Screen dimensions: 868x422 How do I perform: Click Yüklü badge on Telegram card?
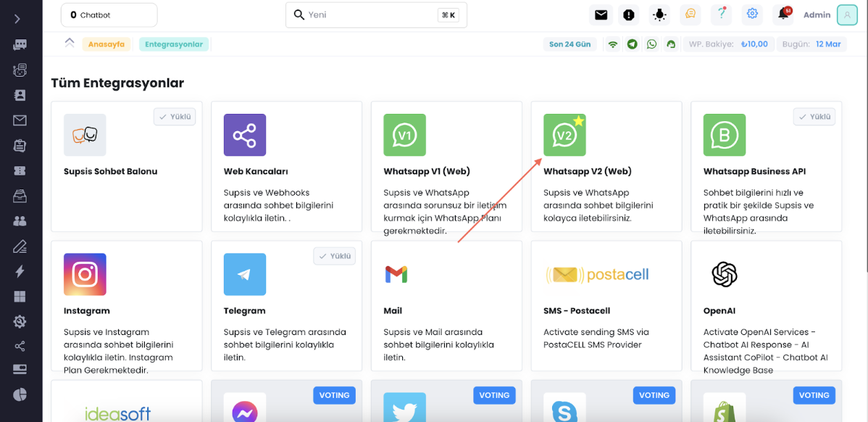(x=334, y=257)
